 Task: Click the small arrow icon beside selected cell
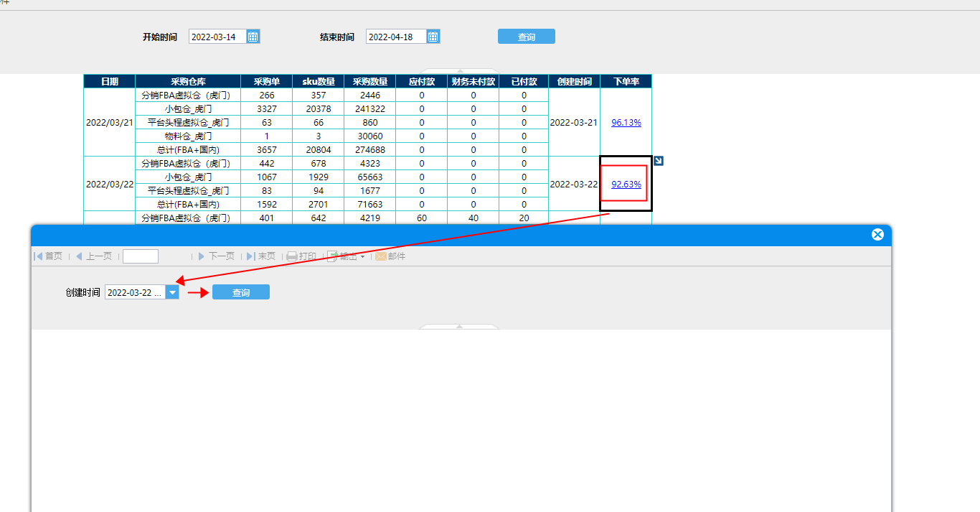point(659,161)
